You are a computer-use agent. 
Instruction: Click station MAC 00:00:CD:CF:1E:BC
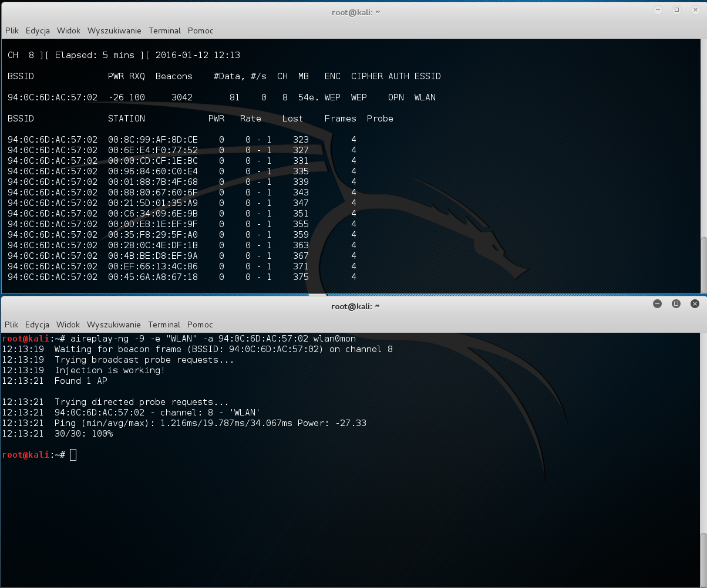pos(153,161)
